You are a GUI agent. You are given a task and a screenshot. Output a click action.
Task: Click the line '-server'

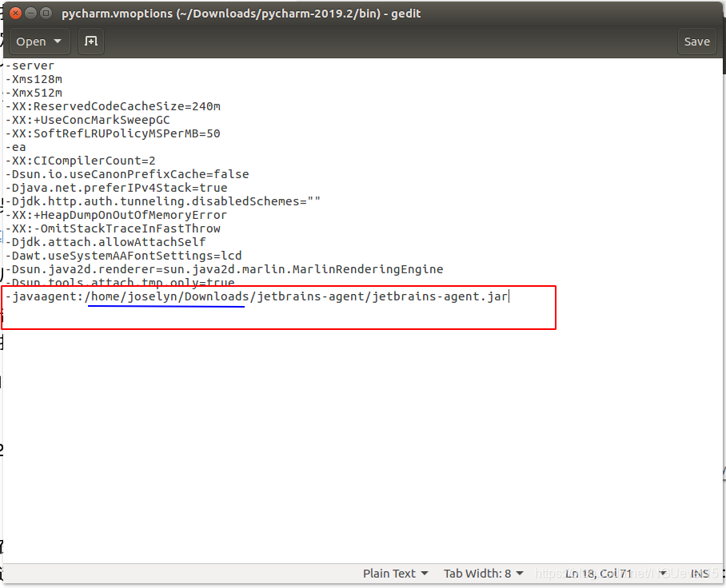(x=30, y=66)
